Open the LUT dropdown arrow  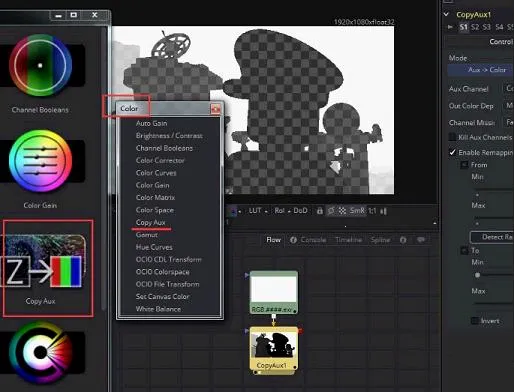tap(266, 212)
